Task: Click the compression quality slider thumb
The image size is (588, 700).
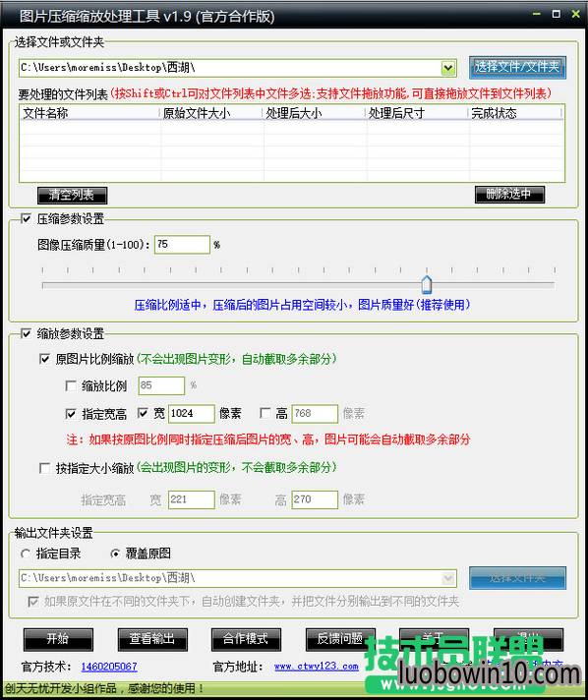Action: pos(427,284)
